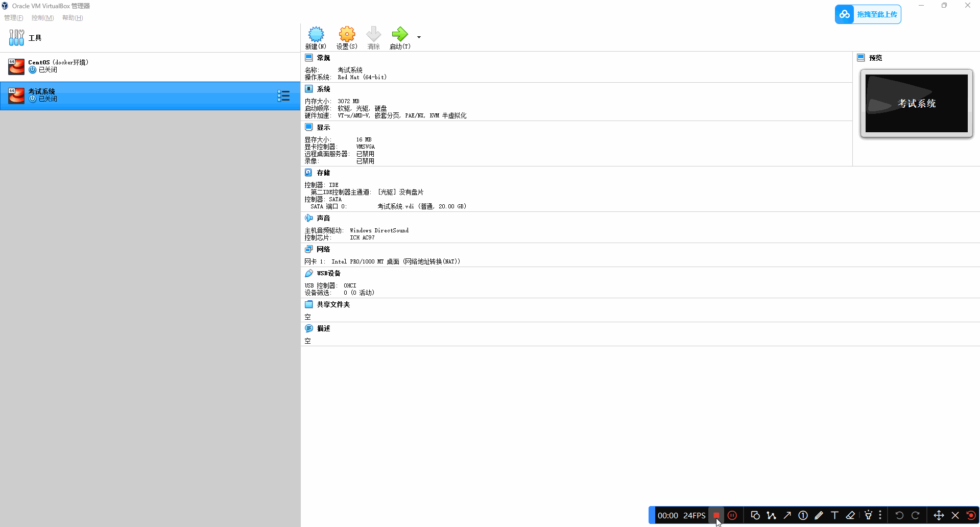This screenshot has width=980, height=527.
Task: Click the 网卡 1 Intel PRO/1000 entry
Action: click(x=383, y=261)
